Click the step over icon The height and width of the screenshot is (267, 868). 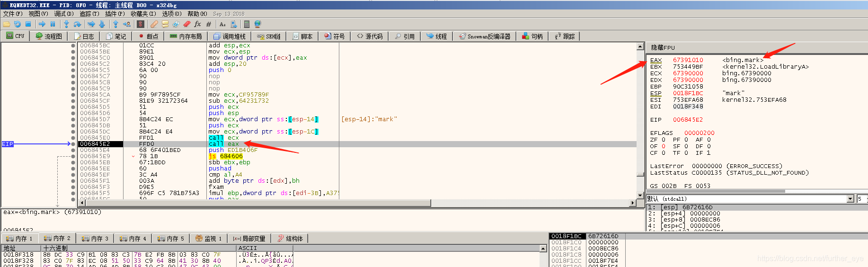pyautogui.click(x=77, y=24)
